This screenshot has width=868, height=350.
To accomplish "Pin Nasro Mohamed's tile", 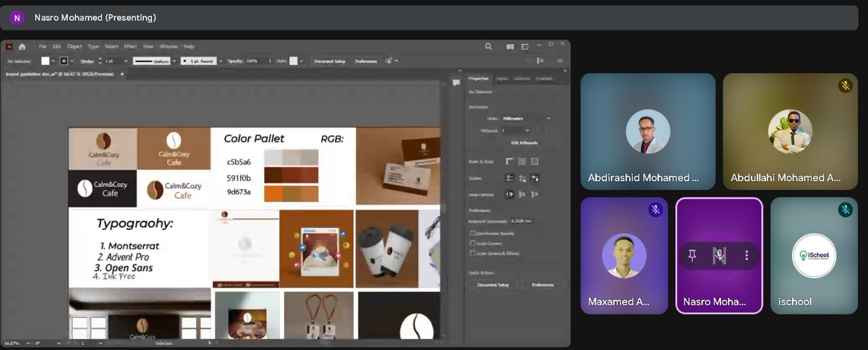I will click(692, 255).
